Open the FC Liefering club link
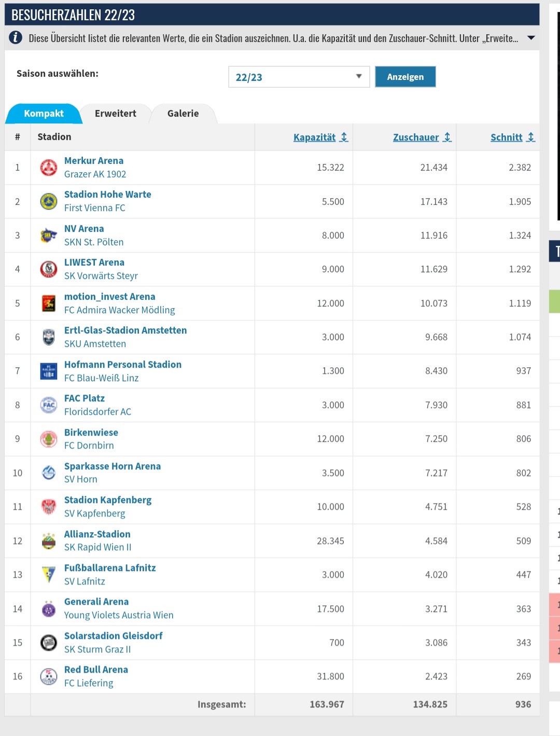The height and width of the screenshot is (736, 560). [89, 683]
